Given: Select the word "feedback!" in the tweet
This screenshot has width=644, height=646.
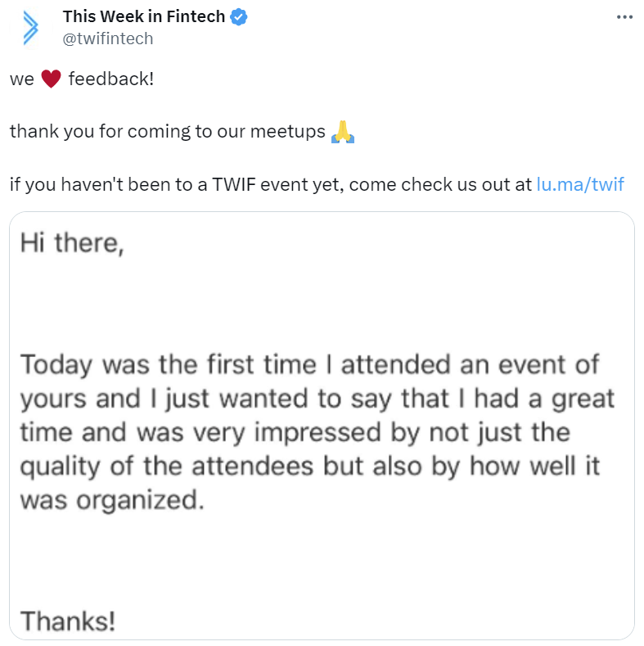Looking at the screenshot, I should [x=111, y=79].
